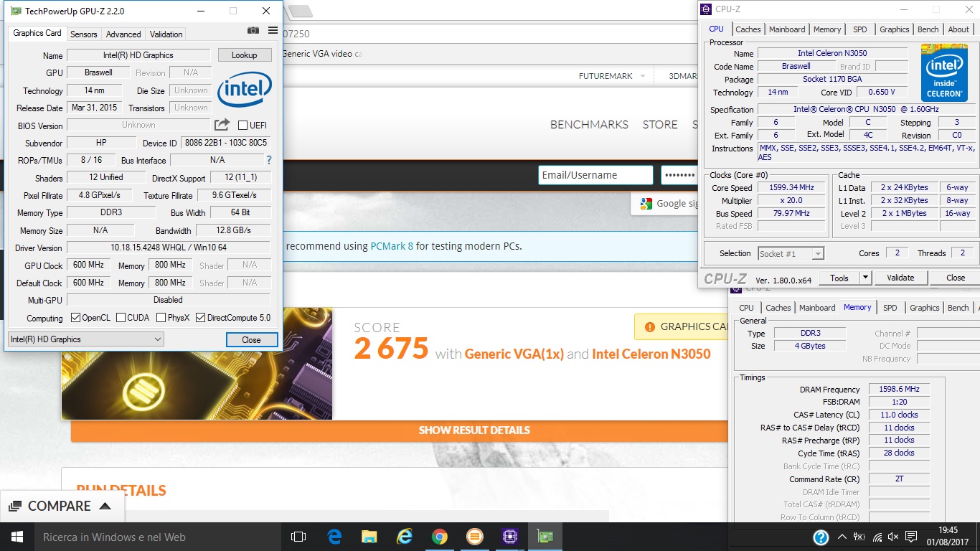Viewport: 980px width, 551px height.
Task: Click the orange round taskbar app icon
Action: pyautogui.click(x=474, y=537)
